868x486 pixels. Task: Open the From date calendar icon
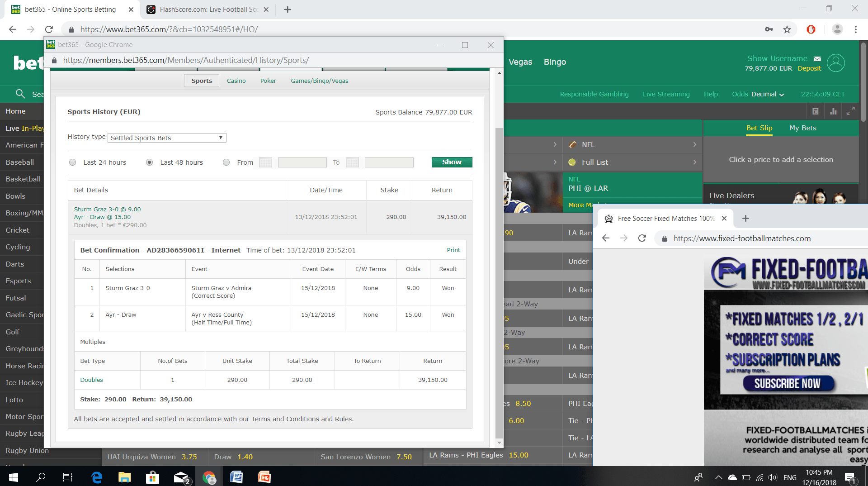click(265, 162)
